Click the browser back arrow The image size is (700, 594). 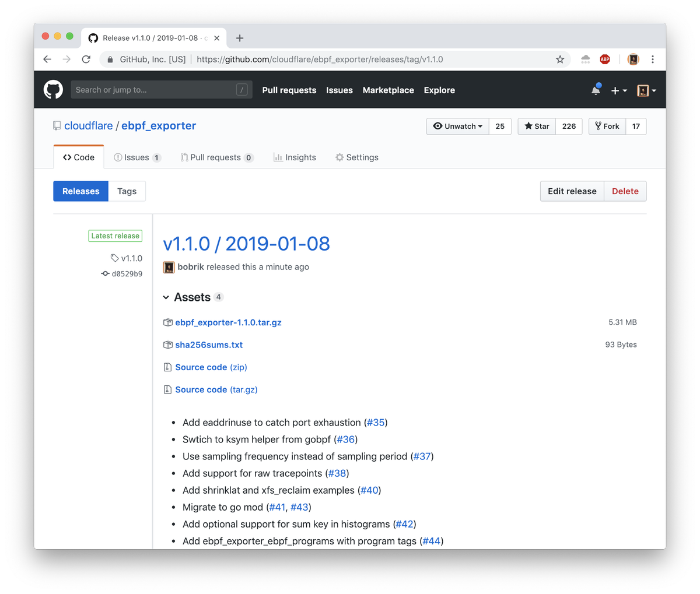pos(47,59)
